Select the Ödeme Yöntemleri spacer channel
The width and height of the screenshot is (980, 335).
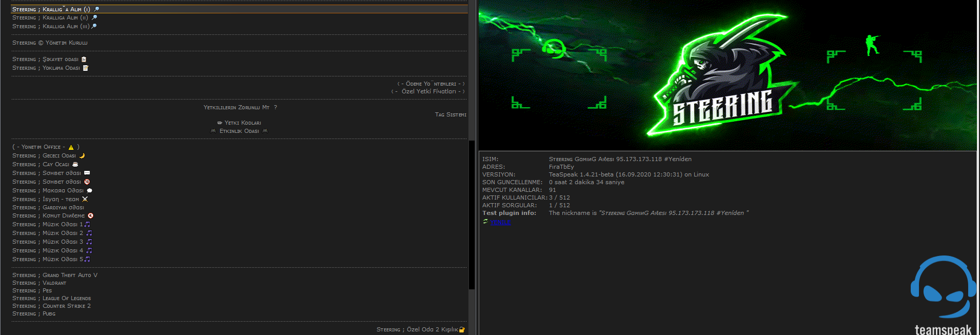pos(431,84)
